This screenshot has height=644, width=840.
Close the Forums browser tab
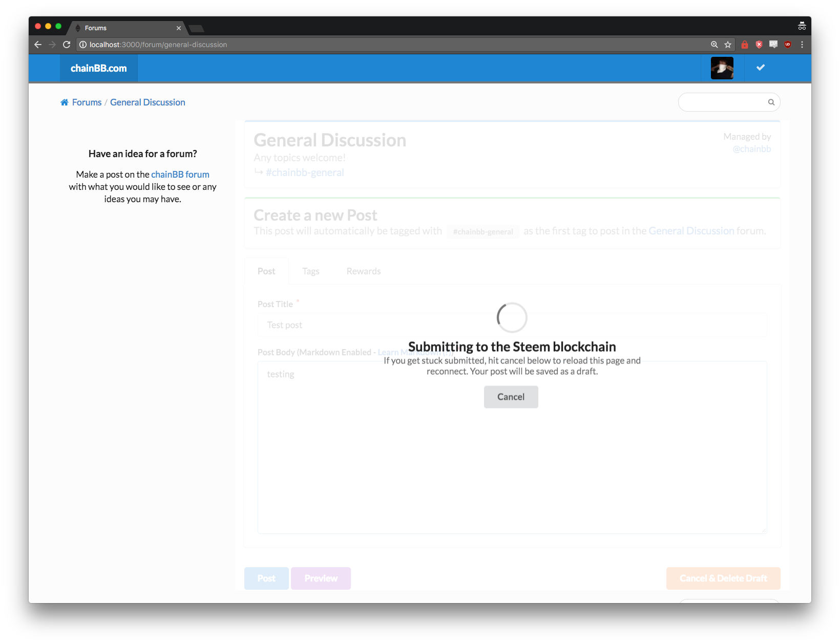pos(179,28)
